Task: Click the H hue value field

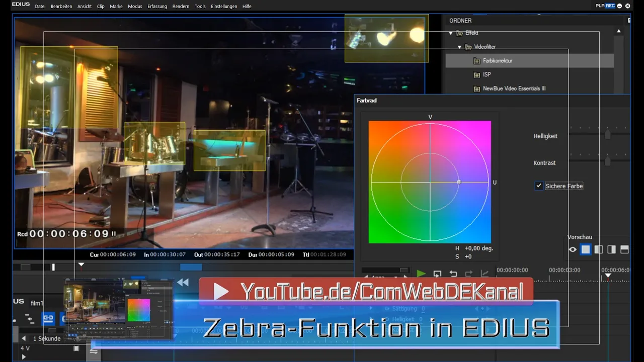Action: pyautogui.click(x=478, y=248)
